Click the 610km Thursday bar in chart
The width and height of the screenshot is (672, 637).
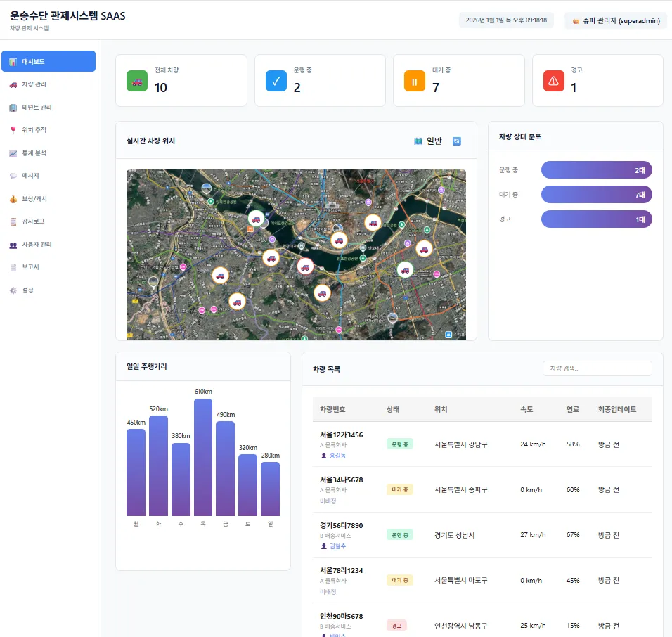point(203,457)
